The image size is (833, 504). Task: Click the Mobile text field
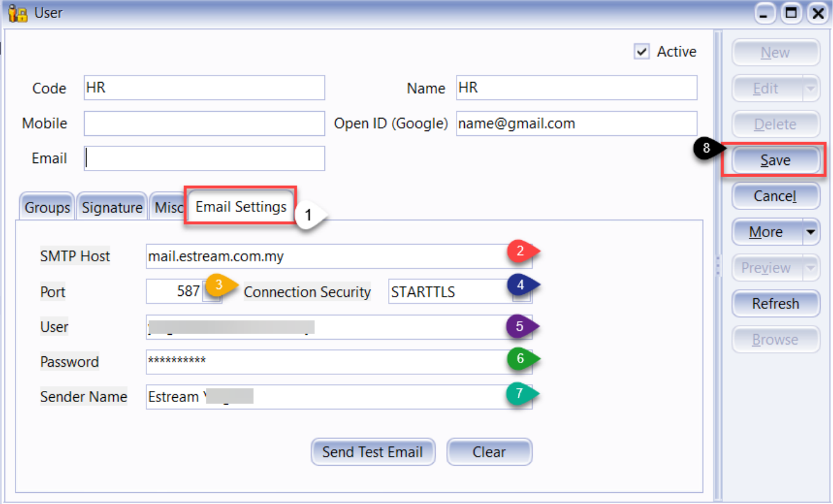coord(204,124)
